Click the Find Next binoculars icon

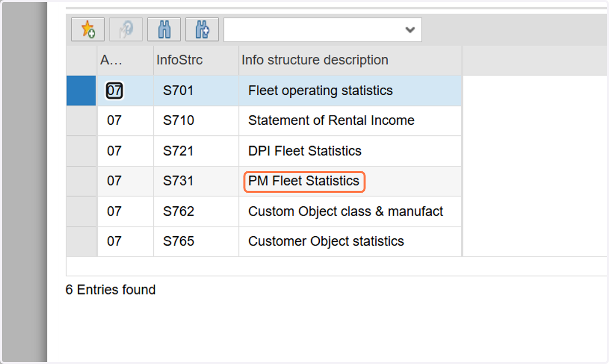(202, 29)
